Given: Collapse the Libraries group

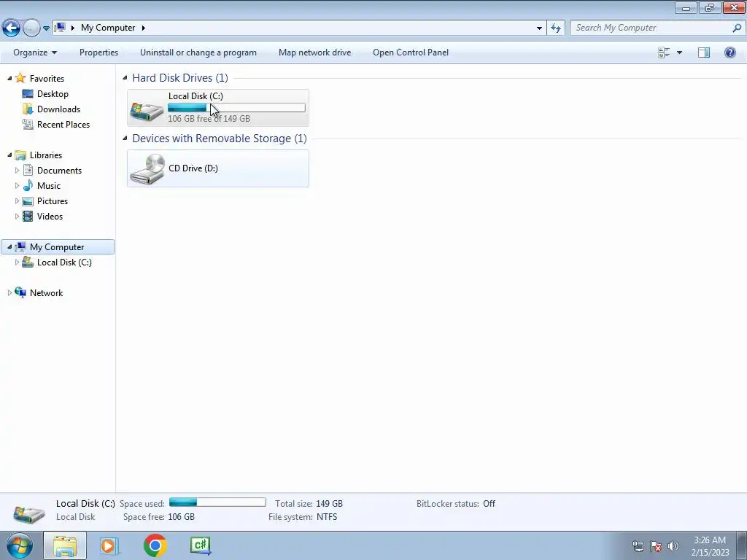Looking at the screenshot, I should click(9, 155).
